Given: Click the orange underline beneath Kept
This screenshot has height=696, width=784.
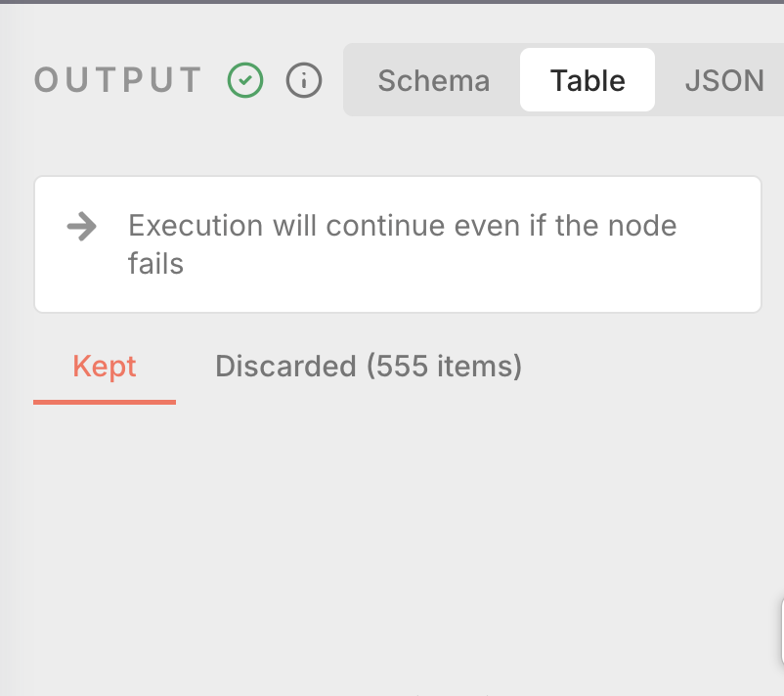Looking at the screenshot, I should pos(105,401).
